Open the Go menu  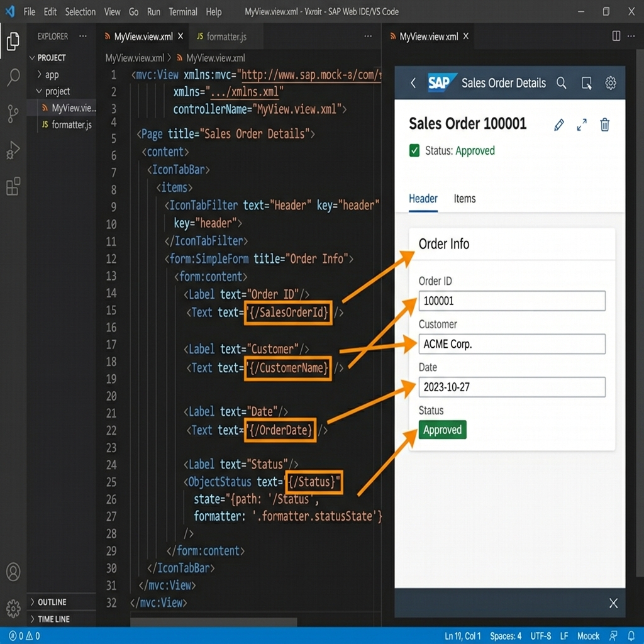click(133, 11)
